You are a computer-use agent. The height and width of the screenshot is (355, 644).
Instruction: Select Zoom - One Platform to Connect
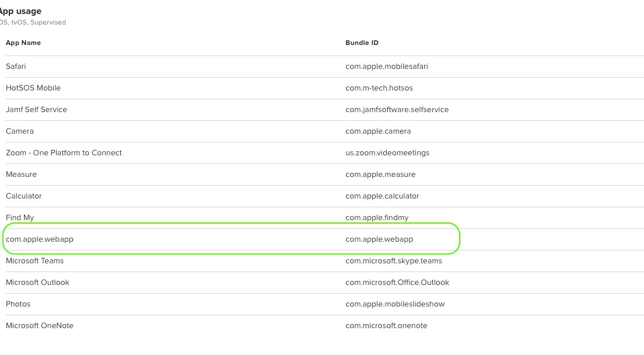(x=64, y=153)
